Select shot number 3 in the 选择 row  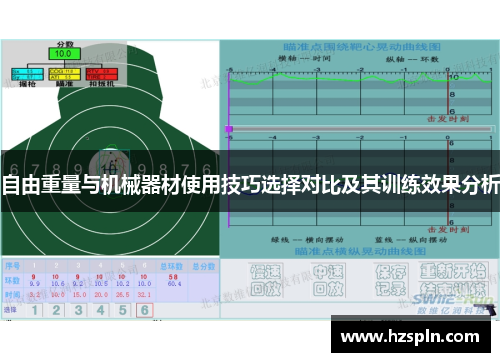point(78,310)
